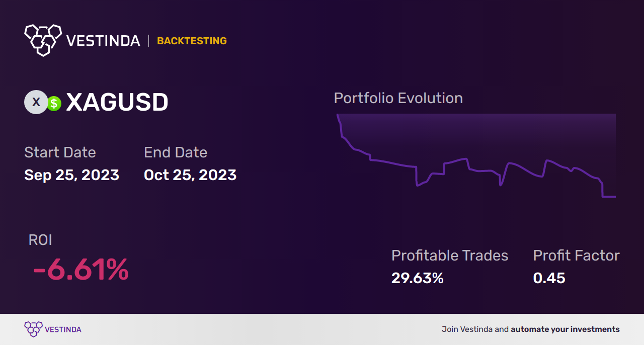
Task: Click the Start Date label
Action: pos(60,152)
